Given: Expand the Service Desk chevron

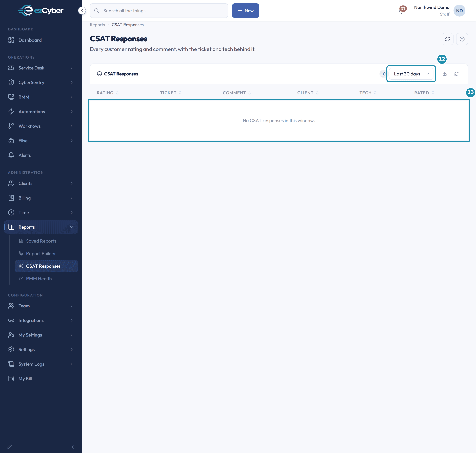Looking at the screenshot, I should click(x=72, y=68).
